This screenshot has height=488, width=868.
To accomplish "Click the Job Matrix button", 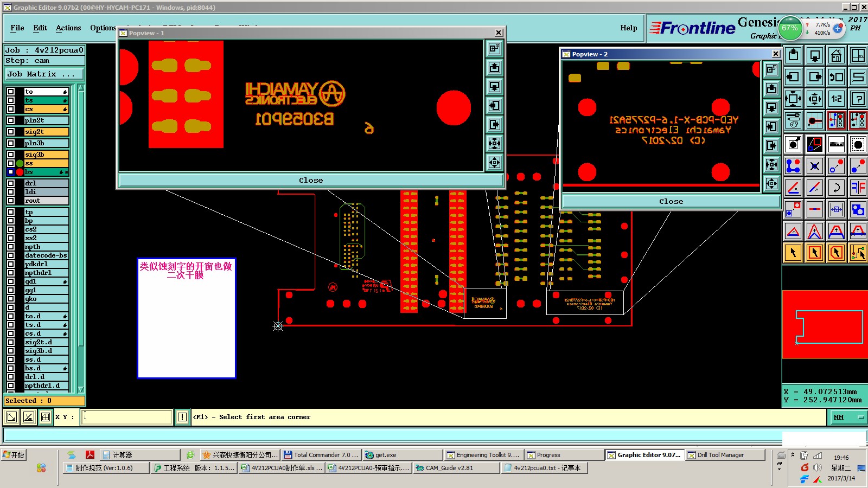I will point(44,74).
